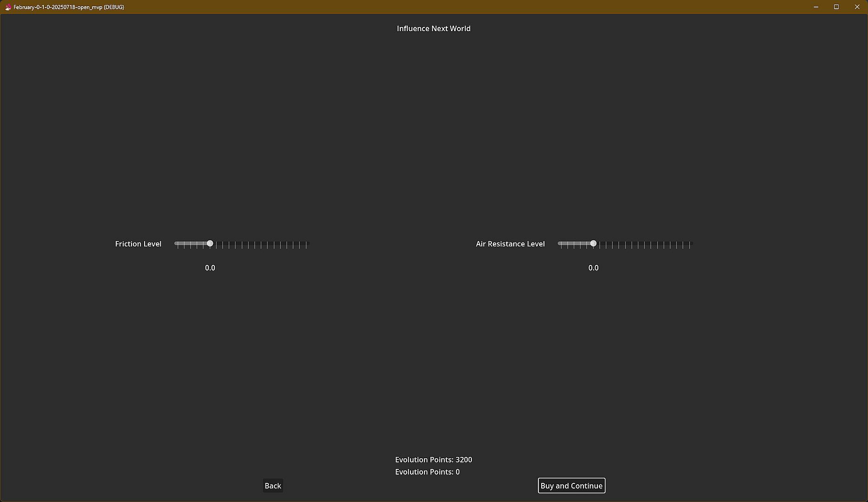This screenshot has width=868, height=502.
Task: Click the friction value 0.0 text
Action: [210, 268]
